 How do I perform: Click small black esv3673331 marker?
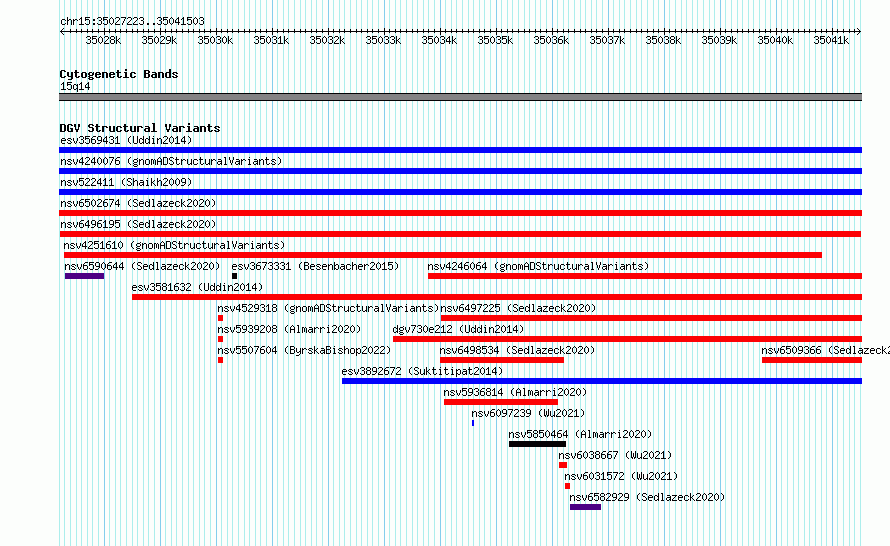[x=234, y=276]
